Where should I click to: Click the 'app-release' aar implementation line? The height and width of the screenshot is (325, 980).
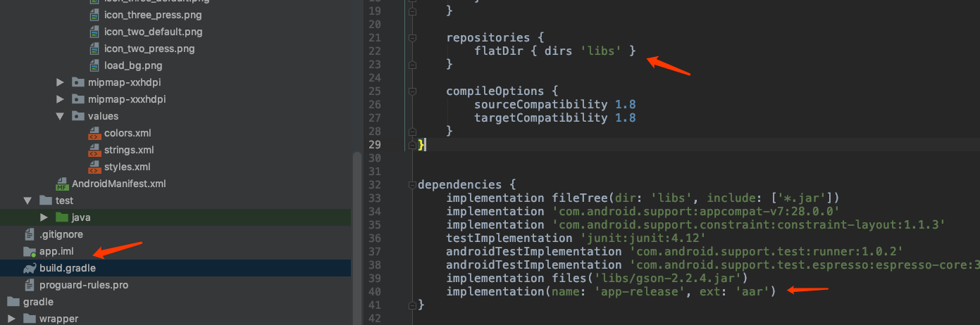[x=611, y=292]
